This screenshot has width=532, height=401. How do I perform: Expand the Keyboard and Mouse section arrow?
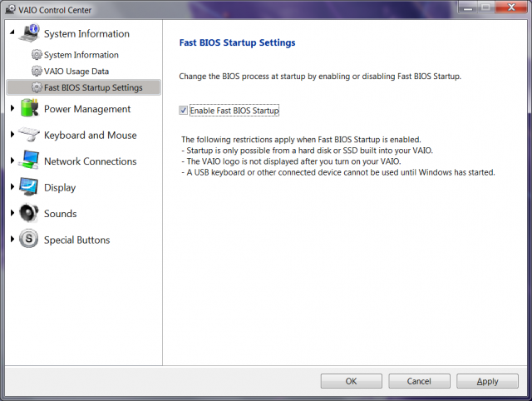click(x=12, y=135)
